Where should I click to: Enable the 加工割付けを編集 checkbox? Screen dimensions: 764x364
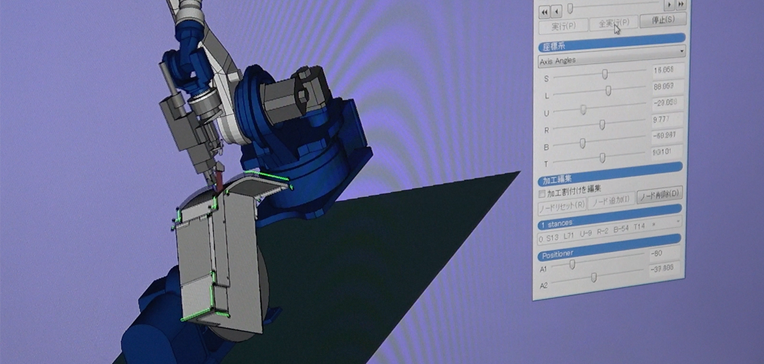click(x=542, y=194)
